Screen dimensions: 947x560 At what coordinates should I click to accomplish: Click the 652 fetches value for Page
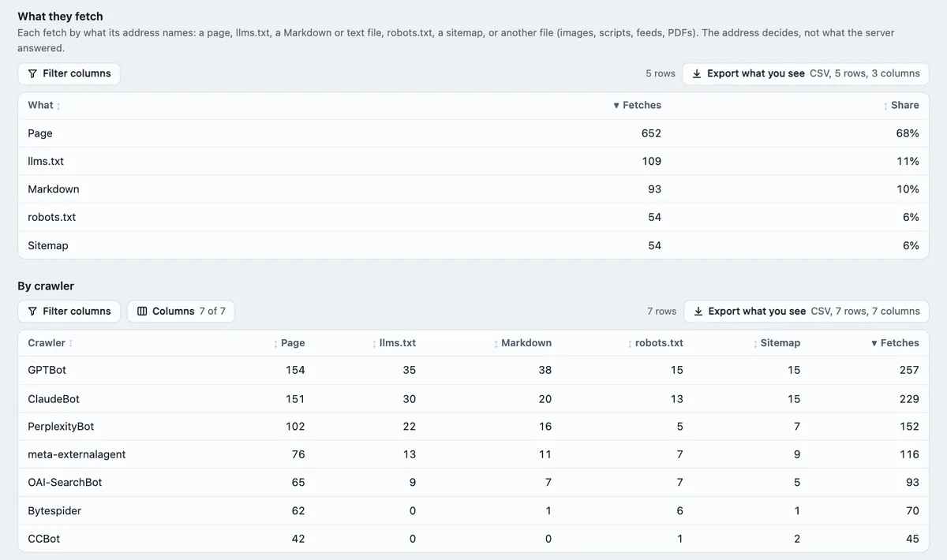click(651, 133)
